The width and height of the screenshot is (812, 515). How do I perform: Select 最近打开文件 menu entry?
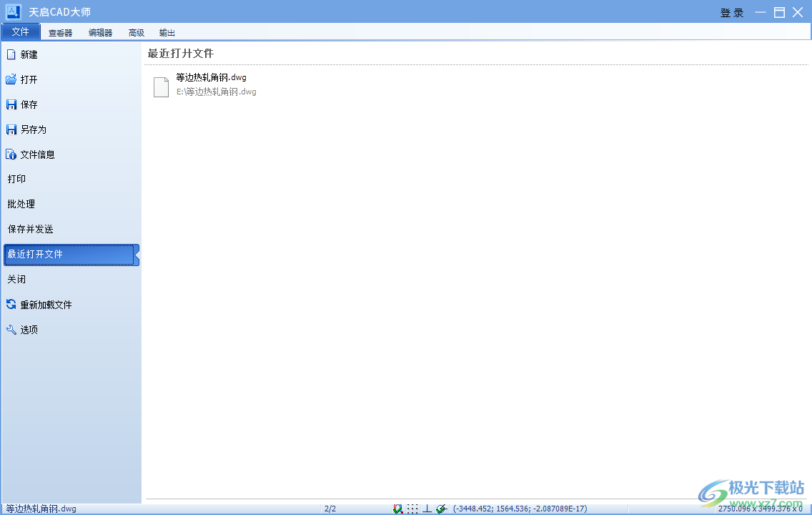(x=71, y=255)
